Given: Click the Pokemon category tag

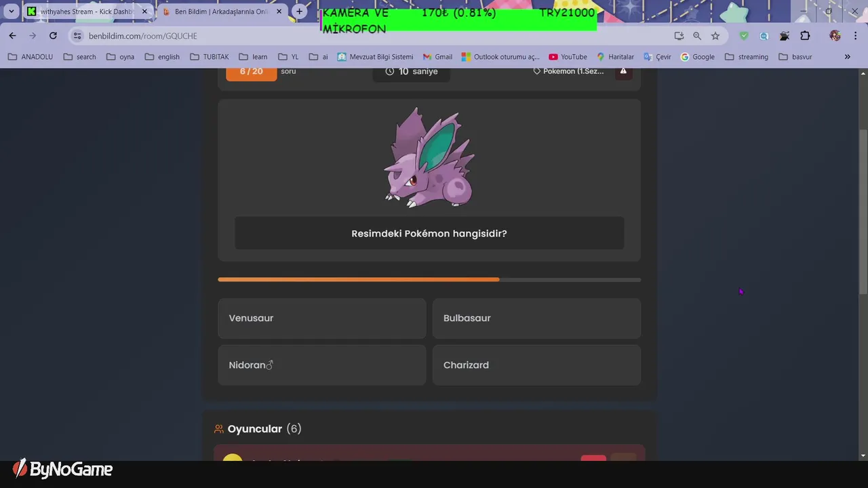Looking at the screenshot, I should (x=568, y=71).
